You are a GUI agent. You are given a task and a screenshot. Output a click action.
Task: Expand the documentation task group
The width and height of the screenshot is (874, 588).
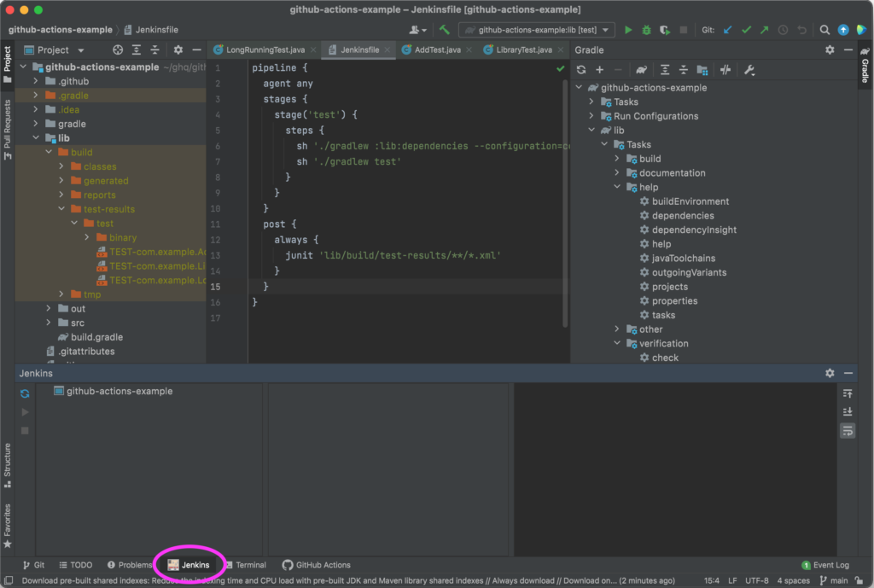(617, 172)
